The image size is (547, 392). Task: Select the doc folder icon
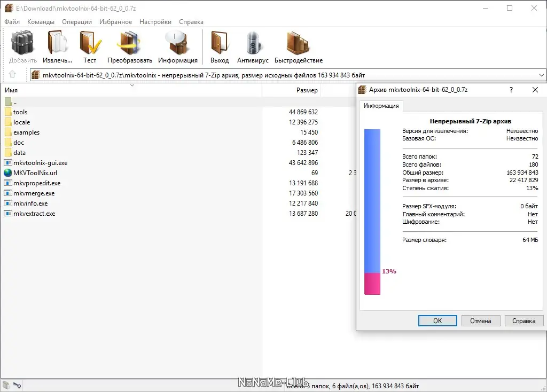click(x=8, y=142)
